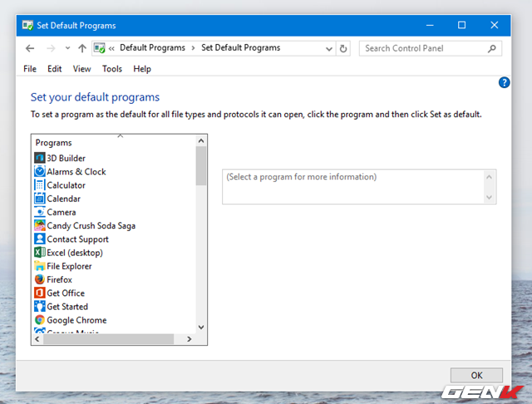The image size is (532, 404).
Task: Select Contact Support in the list
Action: pyautogui.click(x=77, y=239)
